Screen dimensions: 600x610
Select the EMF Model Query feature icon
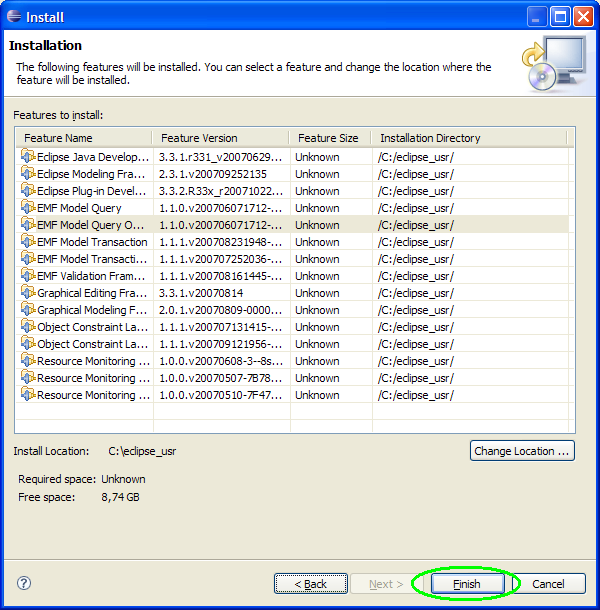point(28,208)
